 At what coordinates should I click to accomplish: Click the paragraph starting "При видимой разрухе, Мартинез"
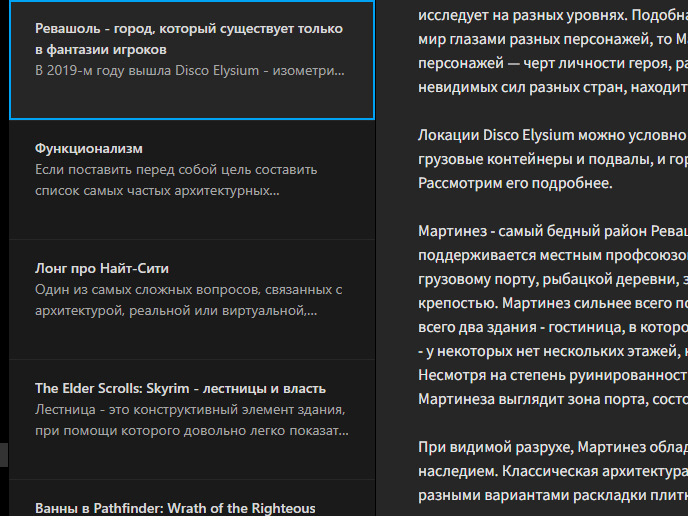[553, 471]
